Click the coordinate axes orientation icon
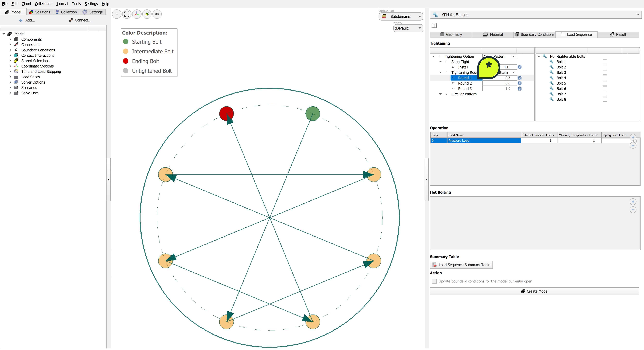Image resolution: width=644 pixels, height=350 pixels. click(x=137, y=14)
